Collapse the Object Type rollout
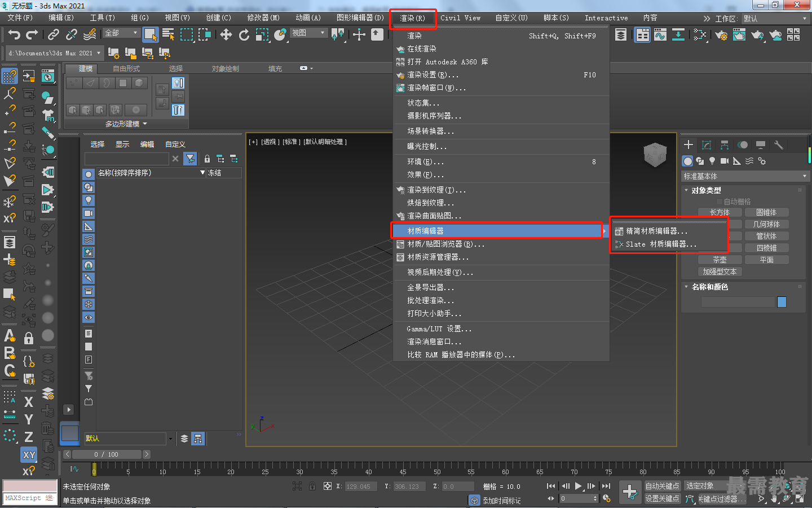Viewport: 812px width, 508px height. (x=686, y=191)
